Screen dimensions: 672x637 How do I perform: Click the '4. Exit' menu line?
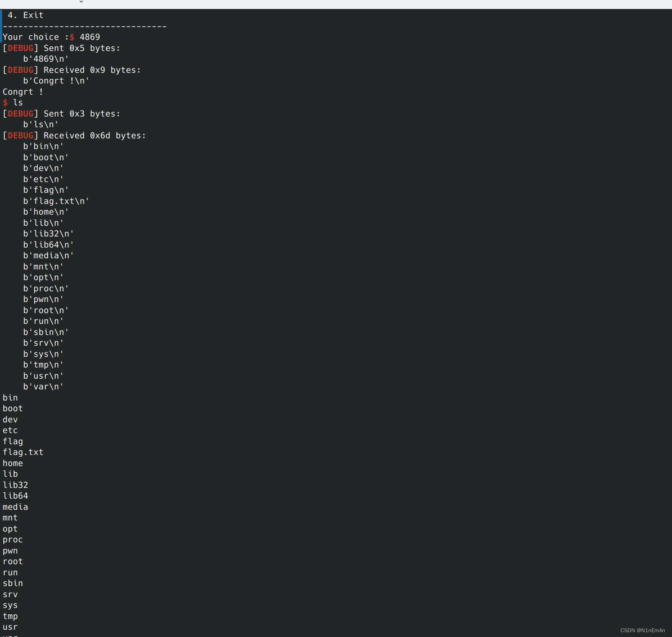(x=25, y=15)
